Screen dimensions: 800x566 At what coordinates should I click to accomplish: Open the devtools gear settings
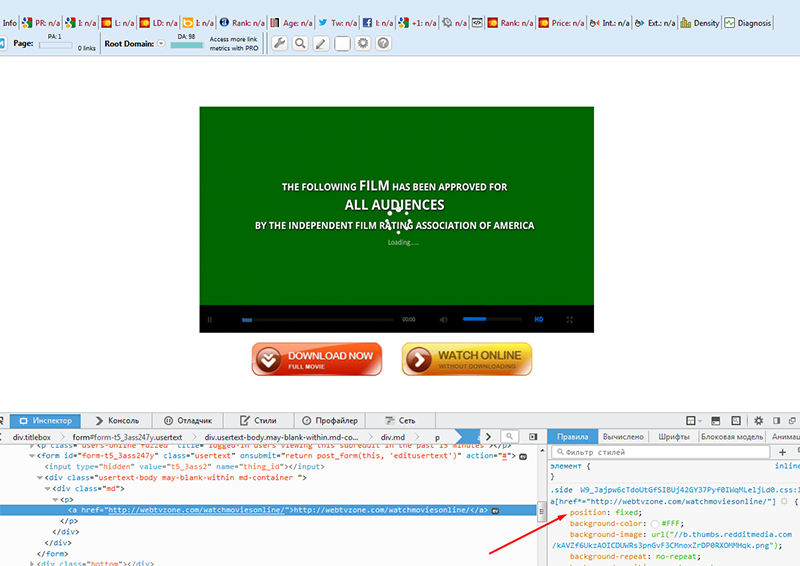click(x=759, y=421)
